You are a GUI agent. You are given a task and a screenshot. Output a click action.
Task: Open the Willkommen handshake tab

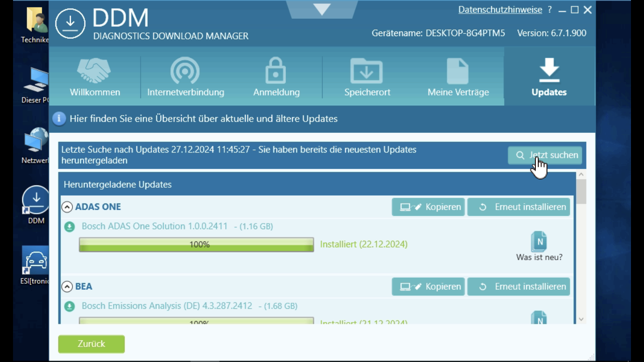tap(95, 76)
